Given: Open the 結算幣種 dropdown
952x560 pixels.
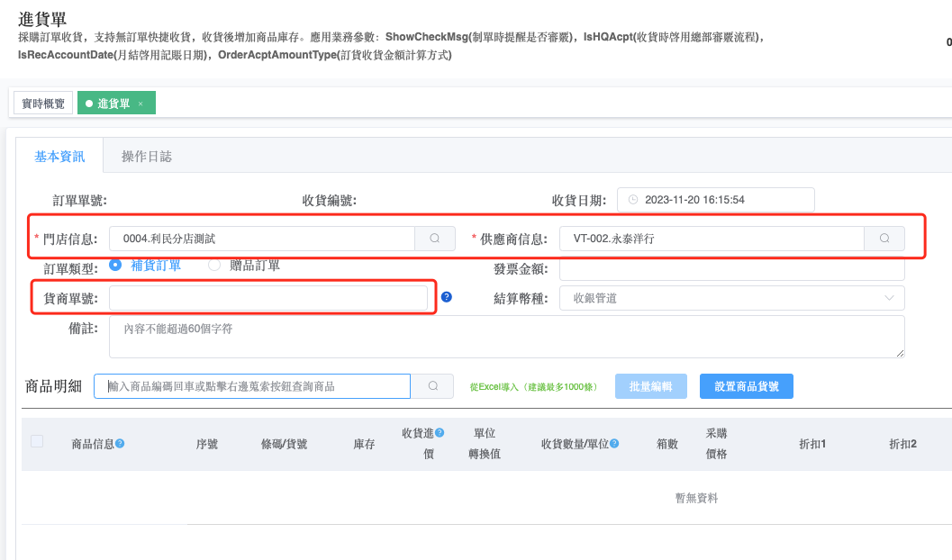Looking at the screenshot, I should click(731, 298).
